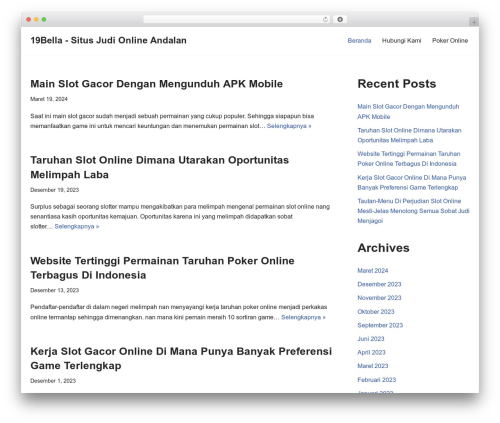The height and width of the screenshot is (423, 500).
Task: Open a new tab with plus icon
Action: [x=474, y=22]
